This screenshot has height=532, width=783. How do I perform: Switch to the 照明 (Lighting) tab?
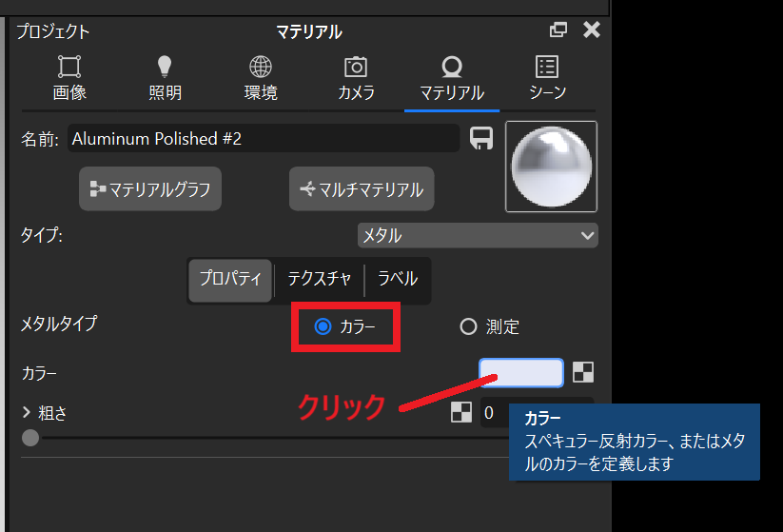(x=165, y=78)
